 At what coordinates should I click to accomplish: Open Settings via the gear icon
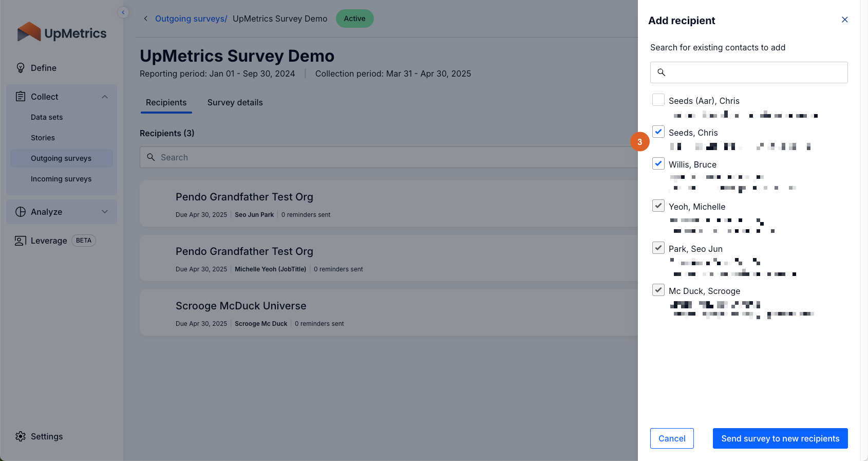(21, 436)
